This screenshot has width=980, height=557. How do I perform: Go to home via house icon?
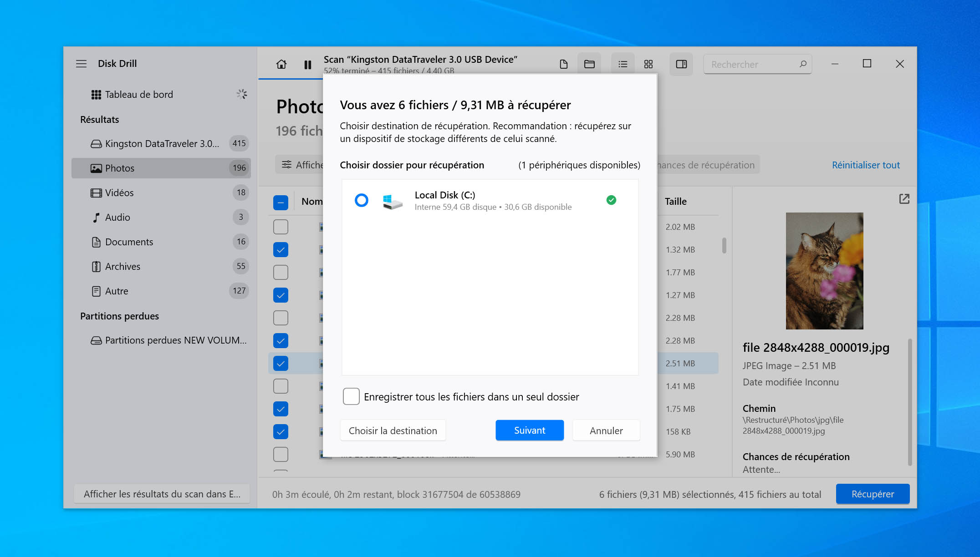coord(281,64)
